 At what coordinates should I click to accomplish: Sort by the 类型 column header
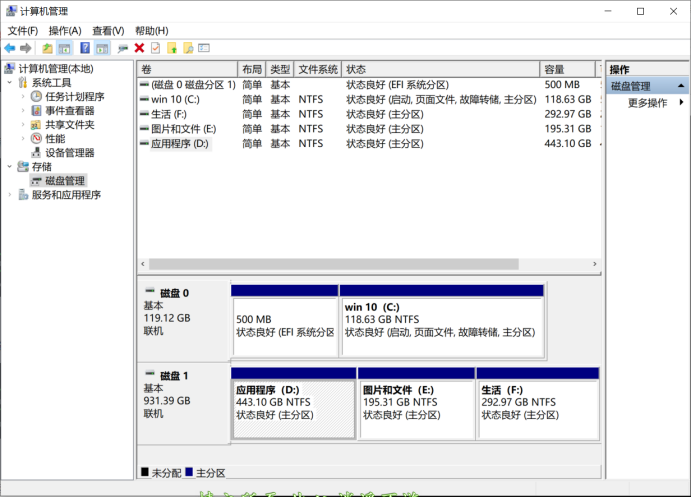pos(280,69)
